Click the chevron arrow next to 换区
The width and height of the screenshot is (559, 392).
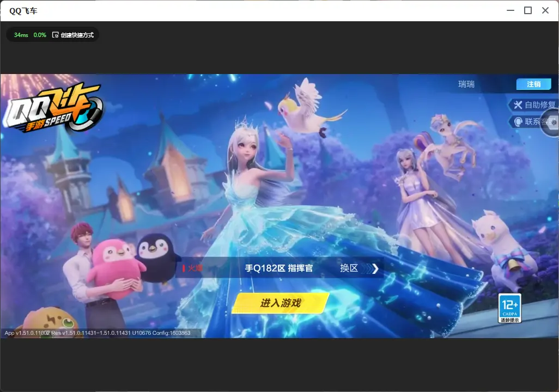tap(374, 268)
